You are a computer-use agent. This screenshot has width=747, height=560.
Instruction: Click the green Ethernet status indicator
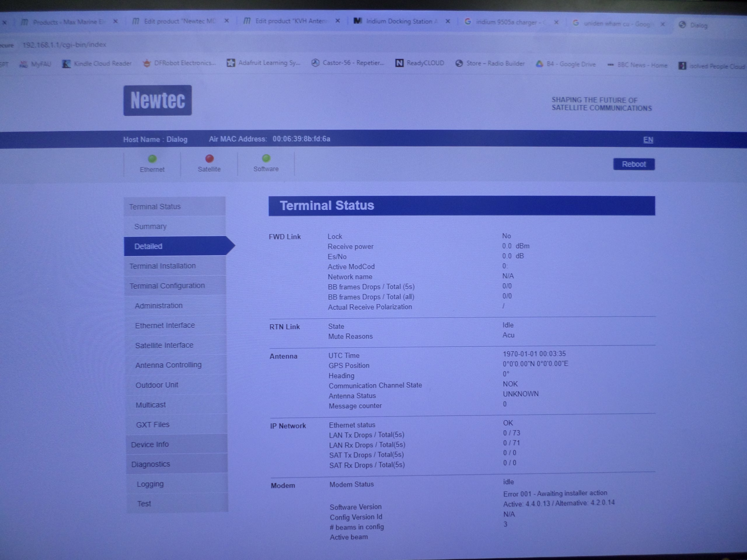pos(152,159)
